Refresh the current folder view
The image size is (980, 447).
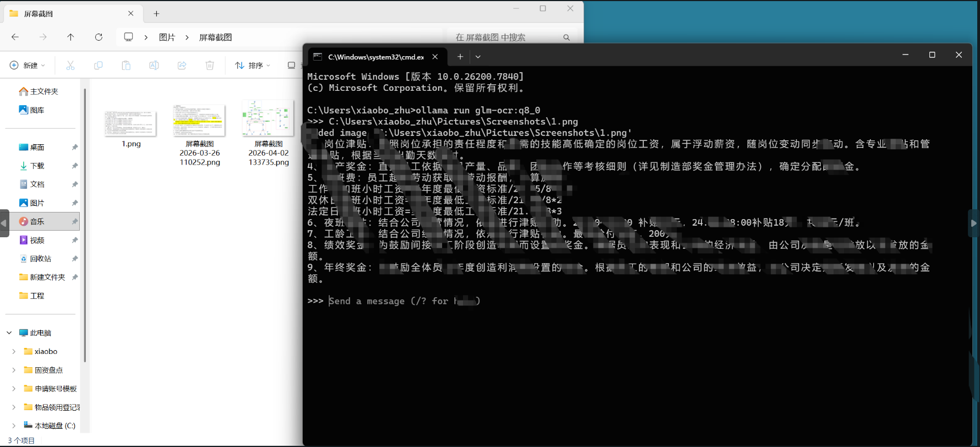(99, 37)
